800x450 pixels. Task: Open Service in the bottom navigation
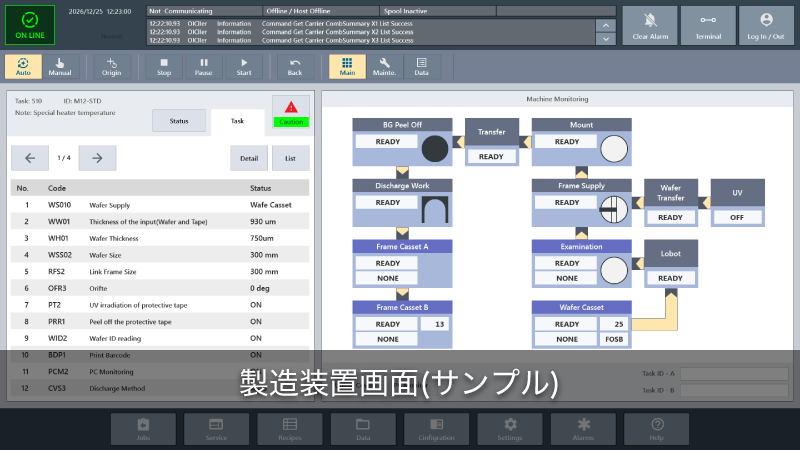tap(216, 429)
